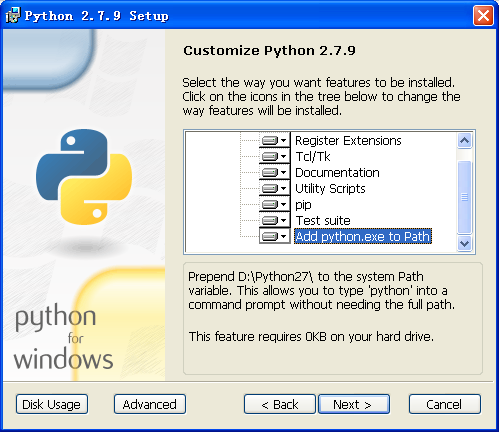Select Documentation in feature tree
Viewport: 499px width, 432px height.
(337, 173)
